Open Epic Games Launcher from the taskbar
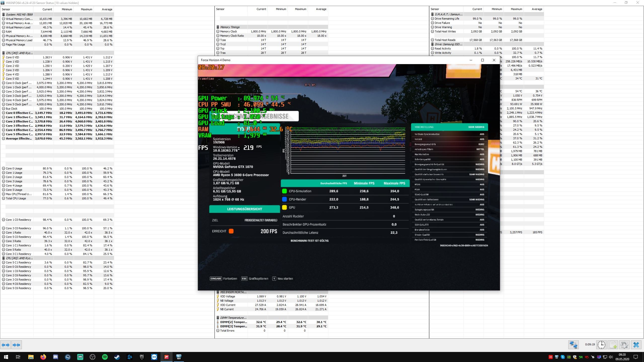Image resolution: width=644 pixels, height=362 pixels. tap(142, 357)
